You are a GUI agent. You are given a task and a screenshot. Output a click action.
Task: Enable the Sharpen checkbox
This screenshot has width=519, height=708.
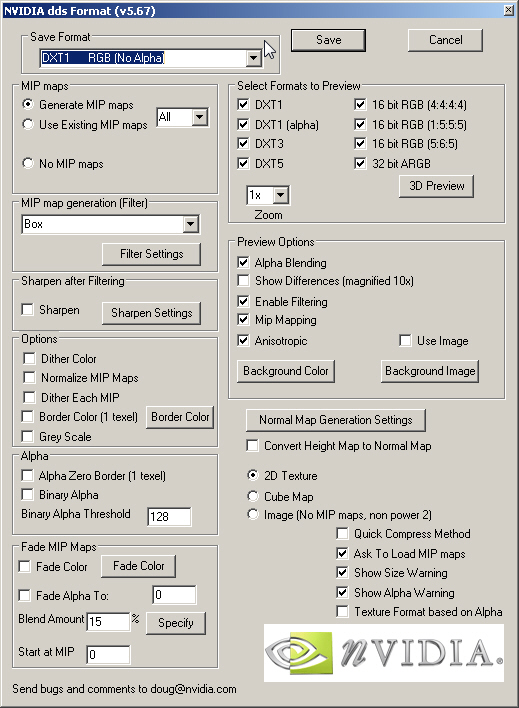point(28,310)
